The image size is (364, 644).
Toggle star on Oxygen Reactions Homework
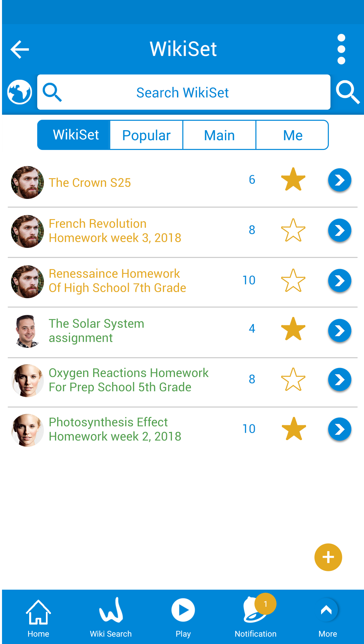[x=293, y=379]
